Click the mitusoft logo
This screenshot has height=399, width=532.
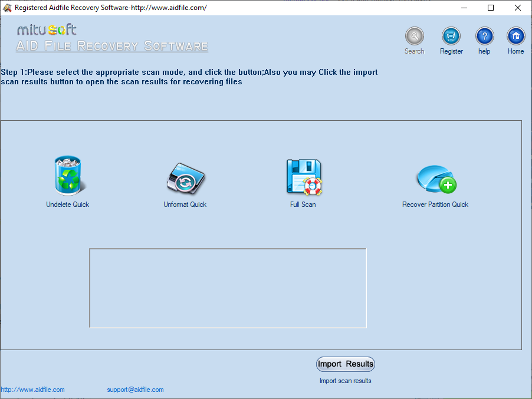click(47, 28)
